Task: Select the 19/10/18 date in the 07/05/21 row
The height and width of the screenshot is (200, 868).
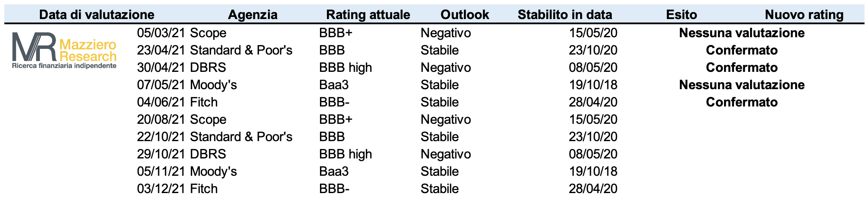Action: click(593, 85)
